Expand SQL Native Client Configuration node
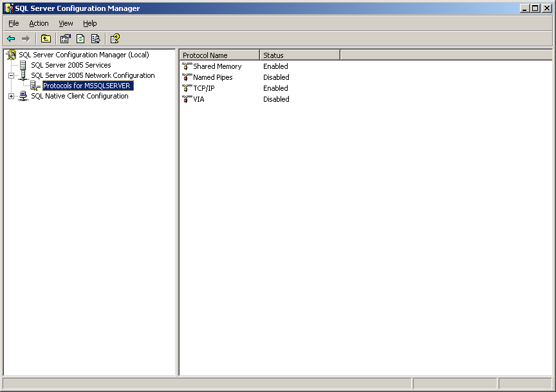Screen dimensions: 556x392 [12, 96]
